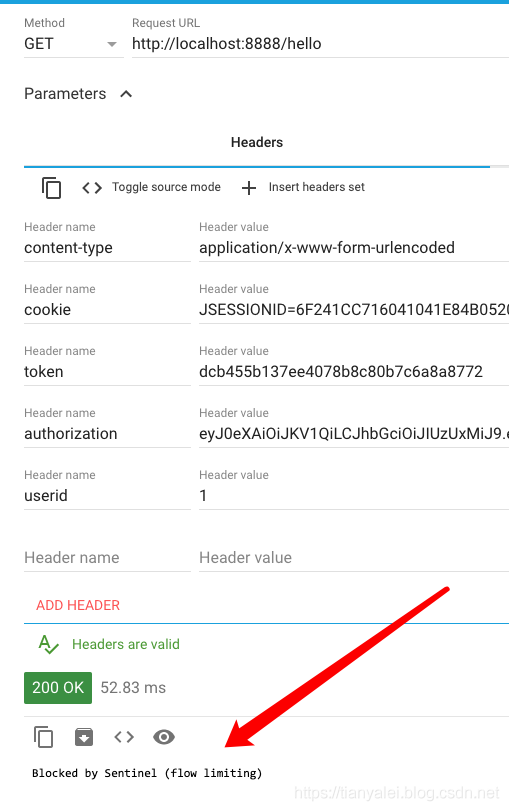Select the content-type header name field
The height and width of the screenshot is (811, 509).
point(108,248)
